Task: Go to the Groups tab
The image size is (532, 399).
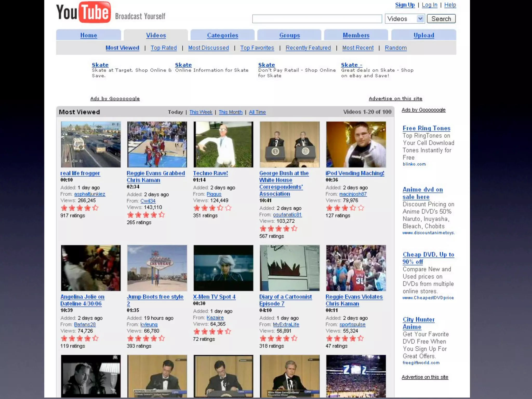Action: [289, 35]
